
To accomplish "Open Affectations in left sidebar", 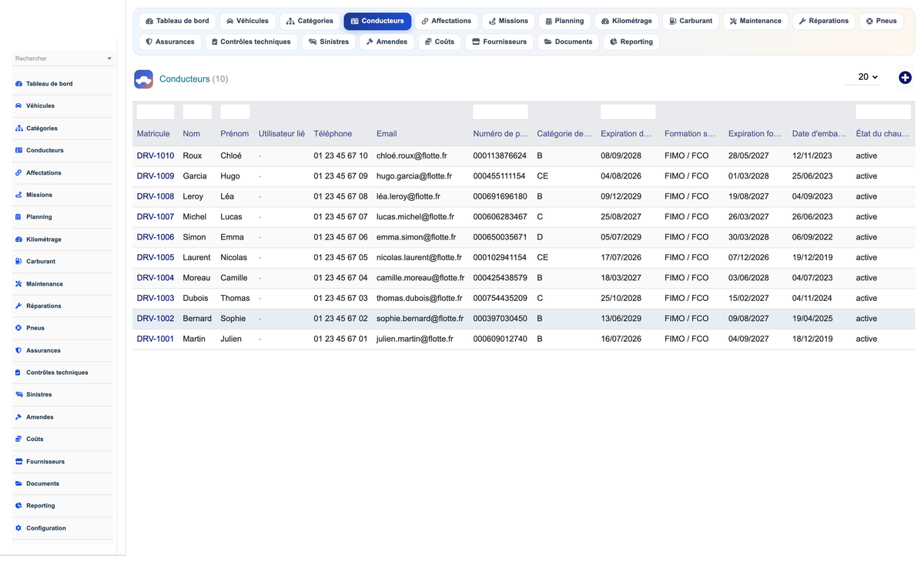I will [62, 173].
